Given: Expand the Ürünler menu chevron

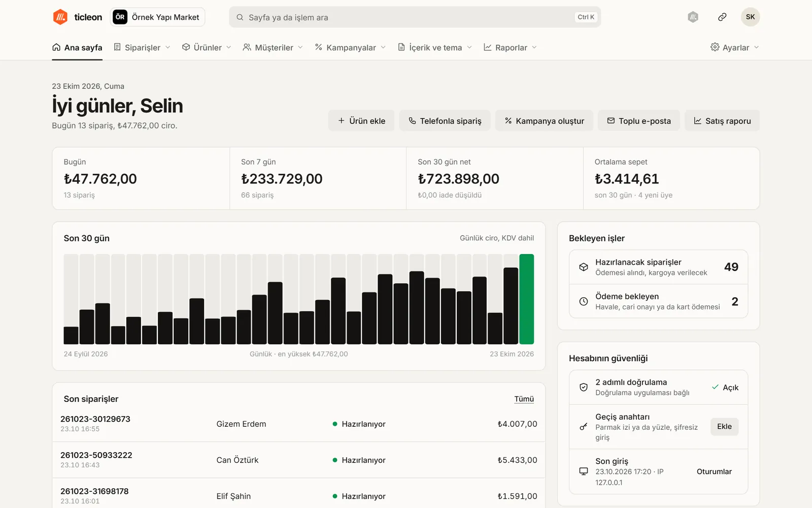Looking at the screenshot, I should pyautogui.click(x=229, y=47).
